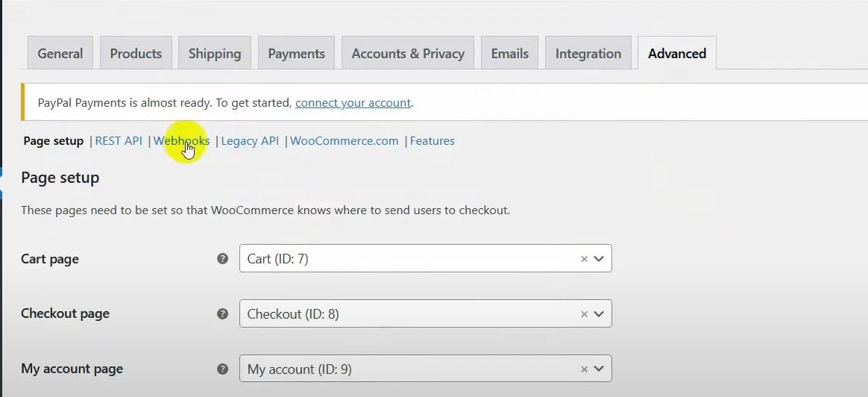
Task: Click the connect your account link
Action: [353, 103]
